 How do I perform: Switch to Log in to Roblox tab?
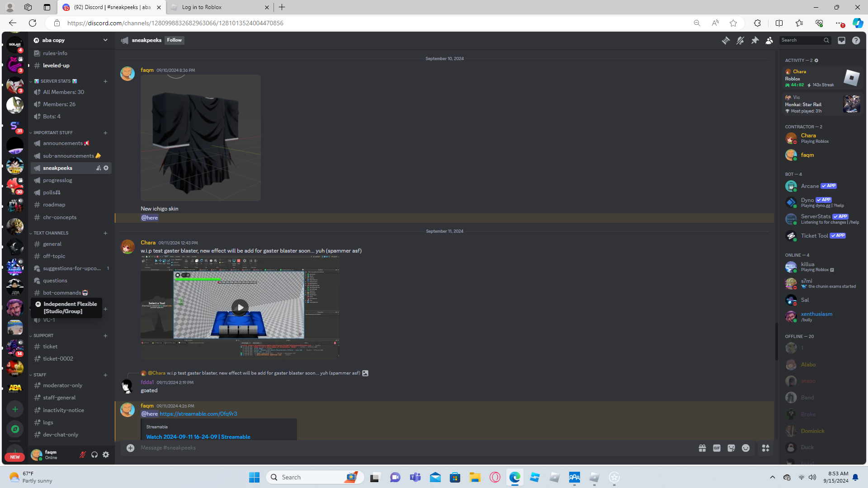click(220, 7)
